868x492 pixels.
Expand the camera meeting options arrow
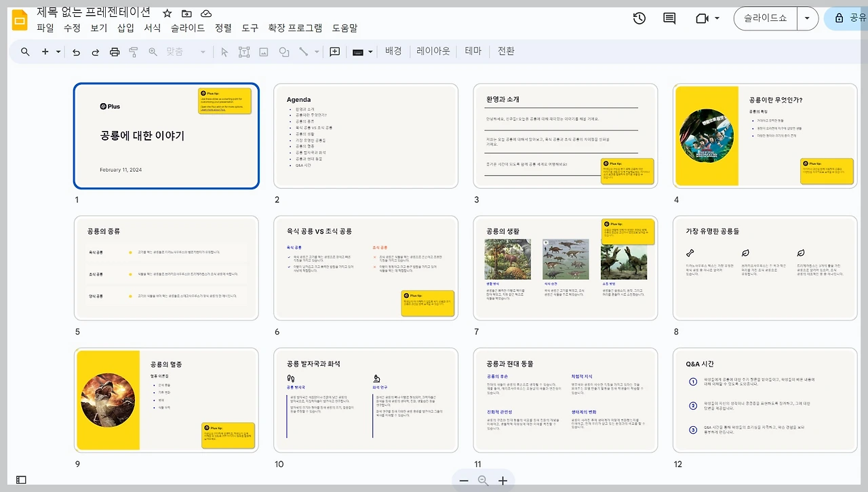(717, 18)
